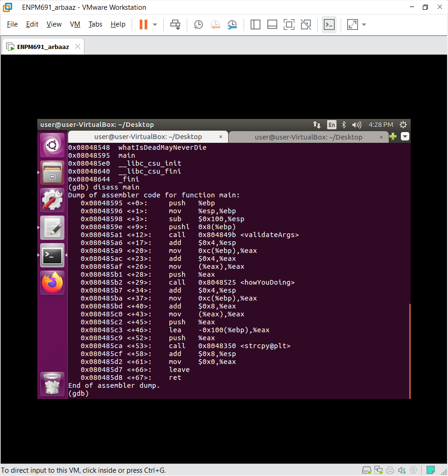
Task: Switch to second user@user-VirtualBox terminal tab
Action: pyautogui.click(x=308, y=137)
